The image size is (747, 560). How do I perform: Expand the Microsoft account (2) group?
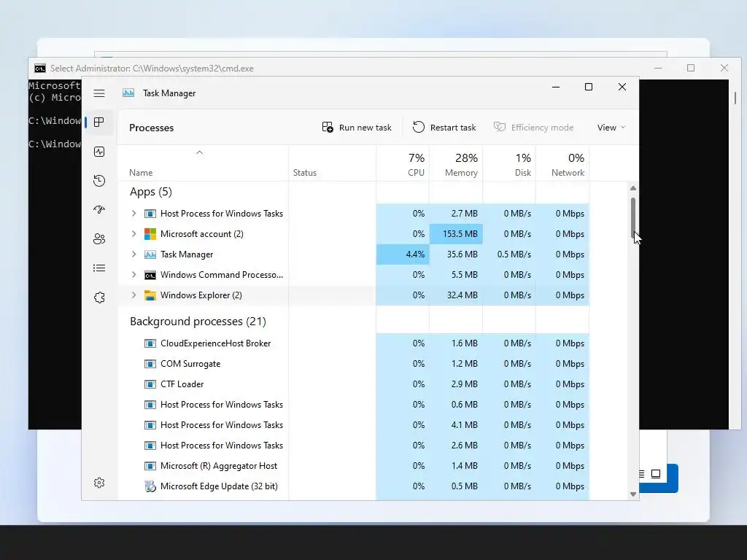(x=134, y=234)
